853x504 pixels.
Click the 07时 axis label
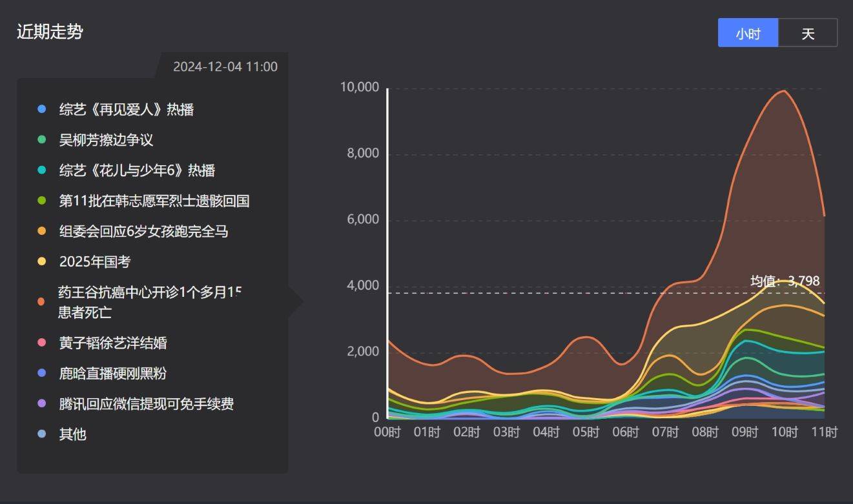tap(665, 432)
